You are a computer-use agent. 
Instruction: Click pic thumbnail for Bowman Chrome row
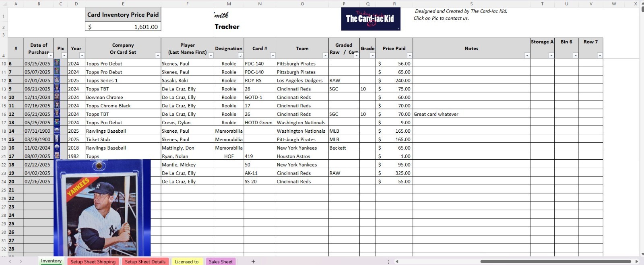57,97
